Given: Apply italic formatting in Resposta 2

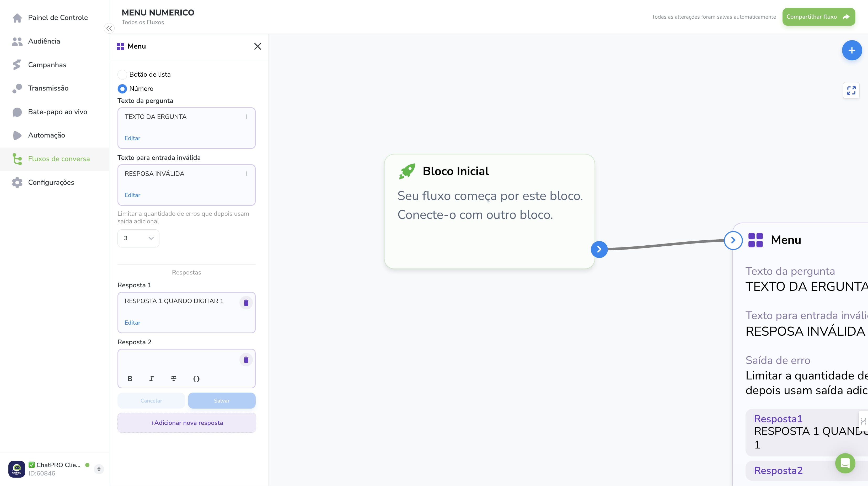Looking at the screenshot, I should 151,379.
